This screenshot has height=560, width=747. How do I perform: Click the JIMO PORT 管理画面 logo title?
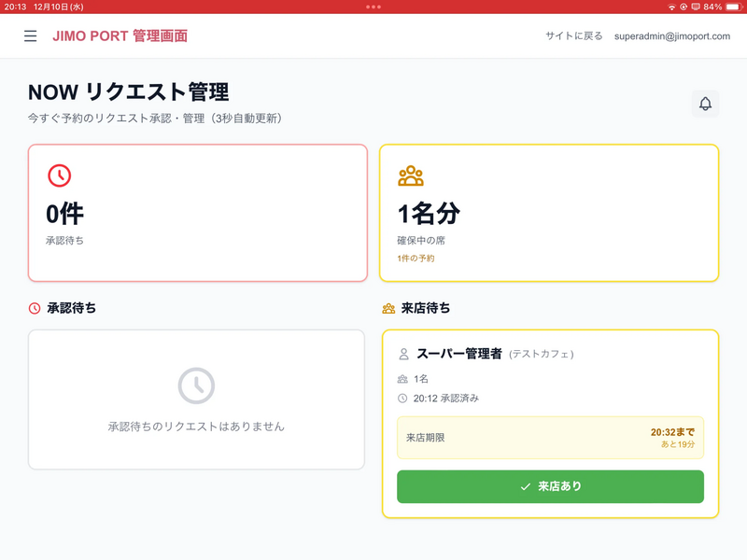click(x=120, y=36)
